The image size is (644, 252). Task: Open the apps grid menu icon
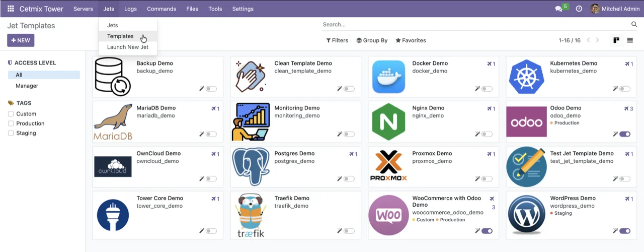tap(11, 9)
